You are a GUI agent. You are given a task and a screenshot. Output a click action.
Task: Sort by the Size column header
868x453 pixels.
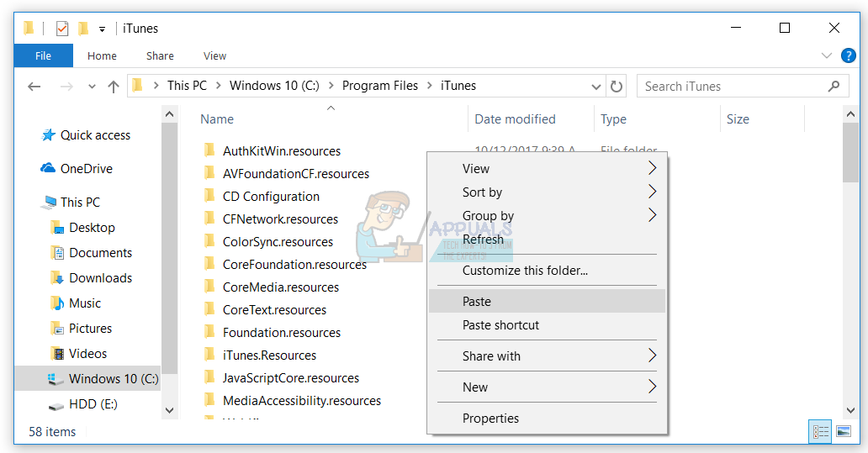[738, 119]
